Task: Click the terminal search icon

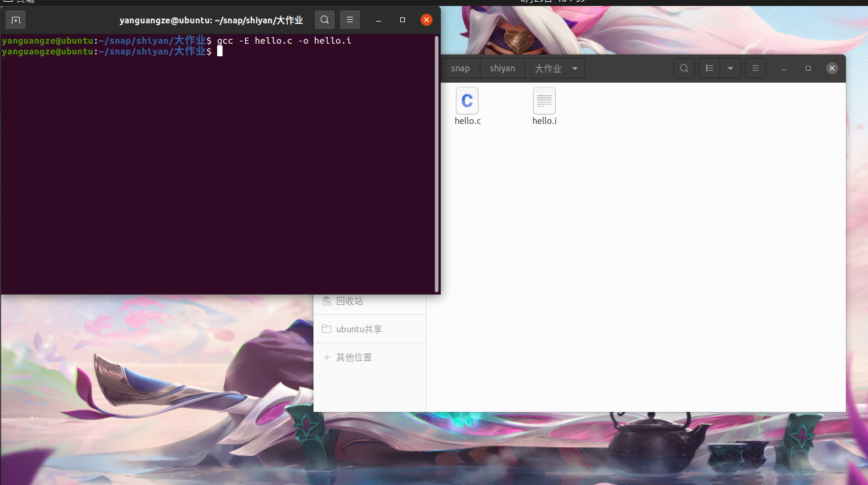Action: click(x=324, y=19)
